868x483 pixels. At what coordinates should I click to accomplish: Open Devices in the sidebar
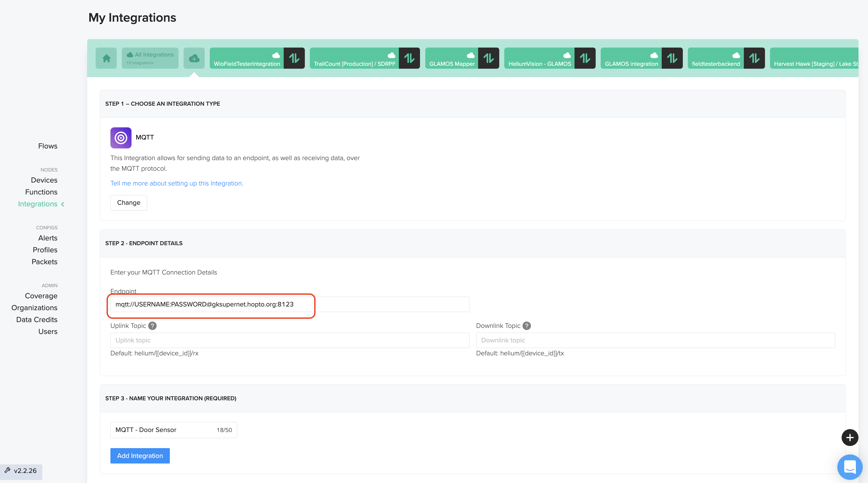tap(44, 180)
